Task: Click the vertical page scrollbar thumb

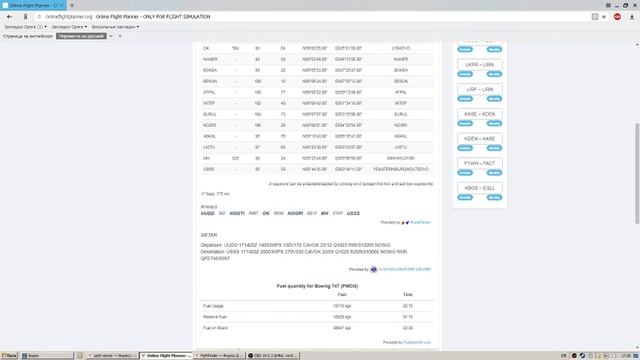Action: pos(637,173)
